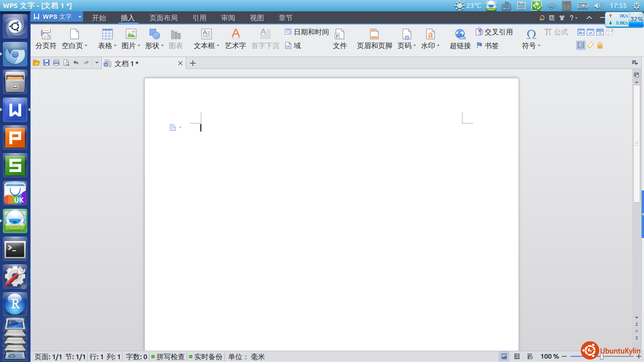Insert a check box form field
The height and width of the screenshot is (362, 644).
coord(590,32)
